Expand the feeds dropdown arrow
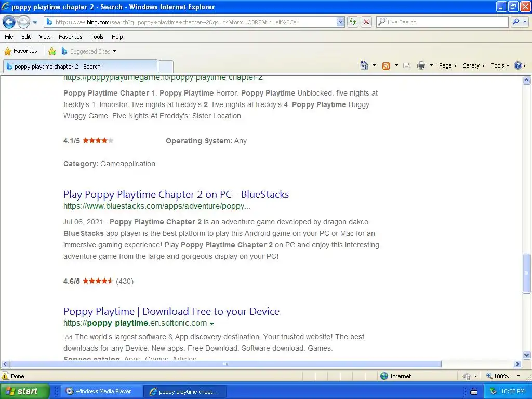 [396, 65]
